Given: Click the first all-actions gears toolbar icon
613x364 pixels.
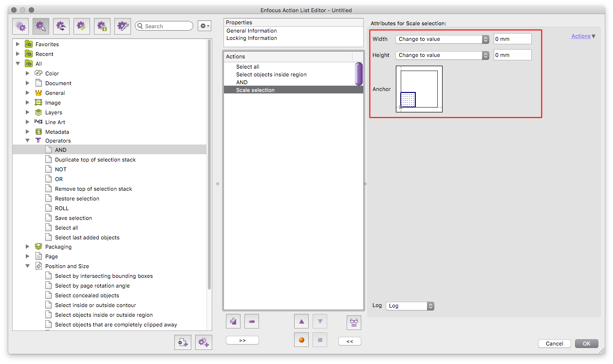Looking at the screenshot, I should (x=20, y=26).
